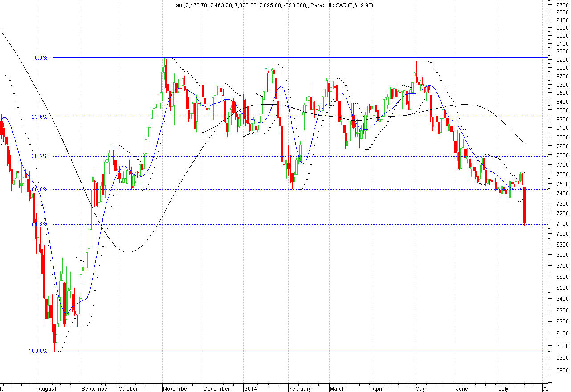
Task: Select the 6200 price axis value
Action: coord(562,322)
